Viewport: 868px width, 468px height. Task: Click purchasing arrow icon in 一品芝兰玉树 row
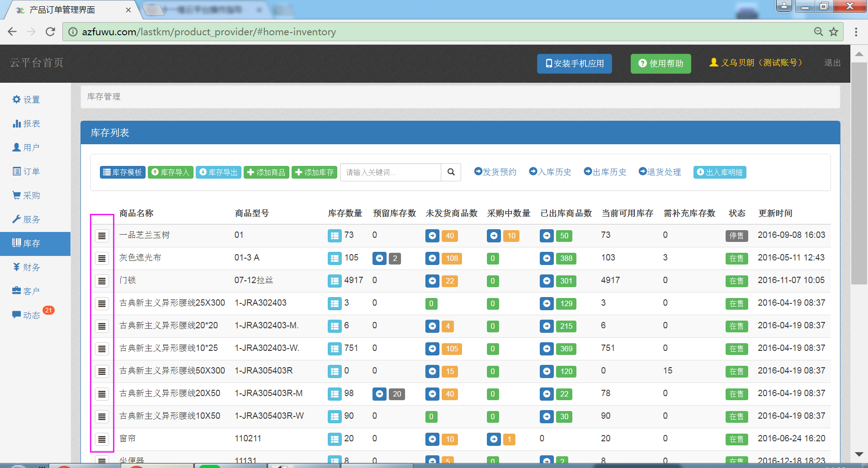(x=494, y=236)
